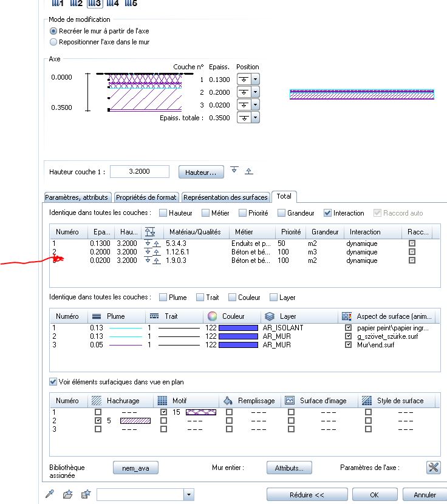447x504 pixels.
Task: Click the Couleur column header color icon
Action: click(212, 316)
